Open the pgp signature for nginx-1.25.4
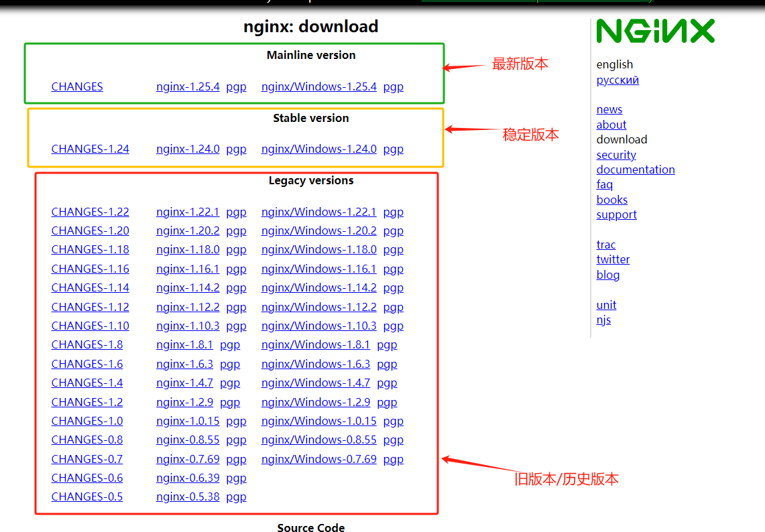This screenshot has width=765, height=532. [236, 86]
